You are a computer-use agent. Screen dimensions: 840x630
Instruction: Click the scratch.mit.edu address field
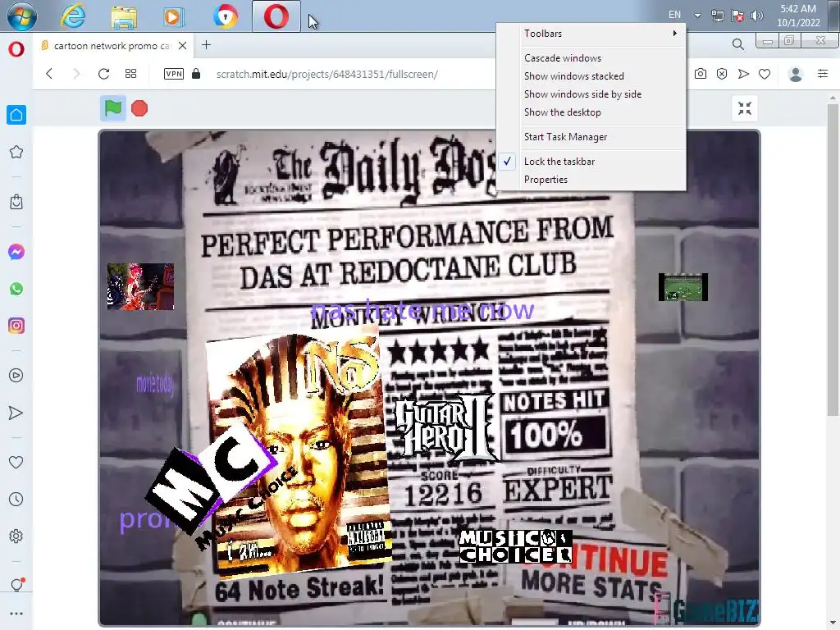point(326,74)
